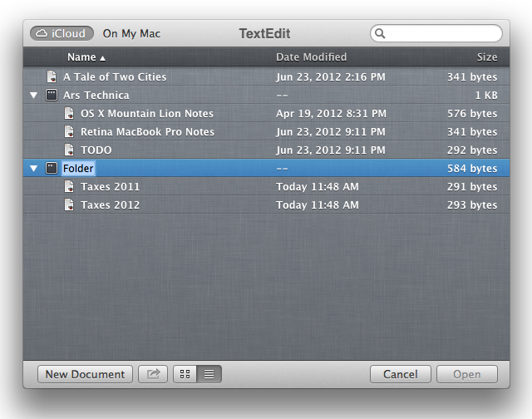The height and width of the screenshot is (419, 532).
Task: Click the selected Folder's icon
Action: pos(52,168)
